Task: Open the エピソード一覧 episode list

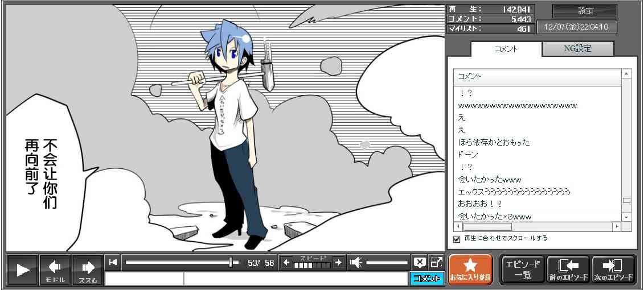Action: click(x=522, y=270)
